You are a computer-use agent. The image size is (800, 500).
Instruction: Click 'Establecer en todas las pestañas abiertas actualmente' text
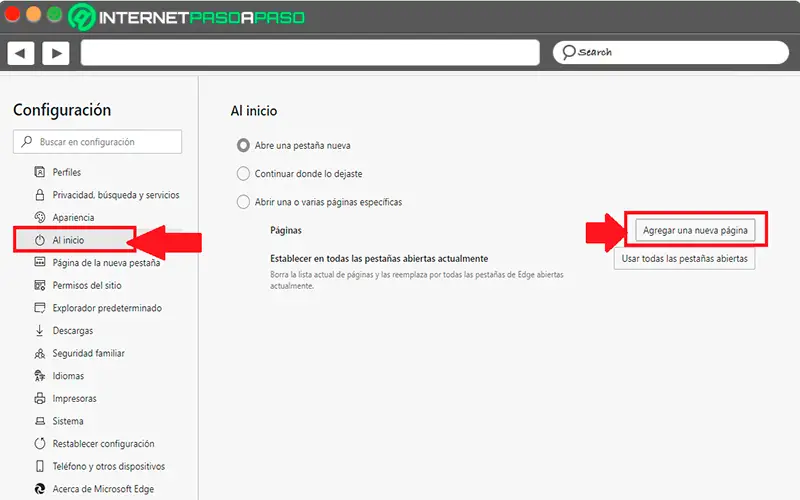[x=379, y=258]
